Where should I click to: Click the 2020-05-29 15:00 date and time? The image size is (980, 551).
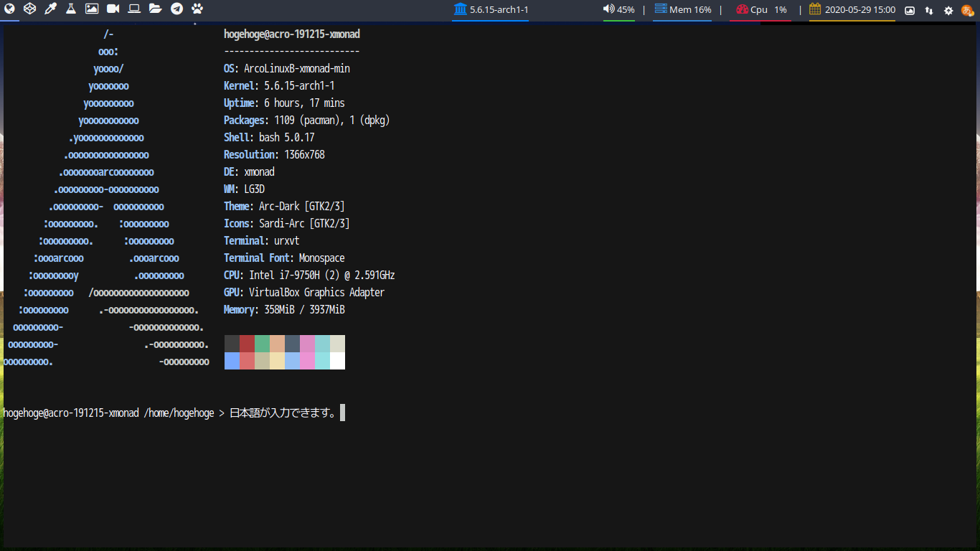click(860, 10)
